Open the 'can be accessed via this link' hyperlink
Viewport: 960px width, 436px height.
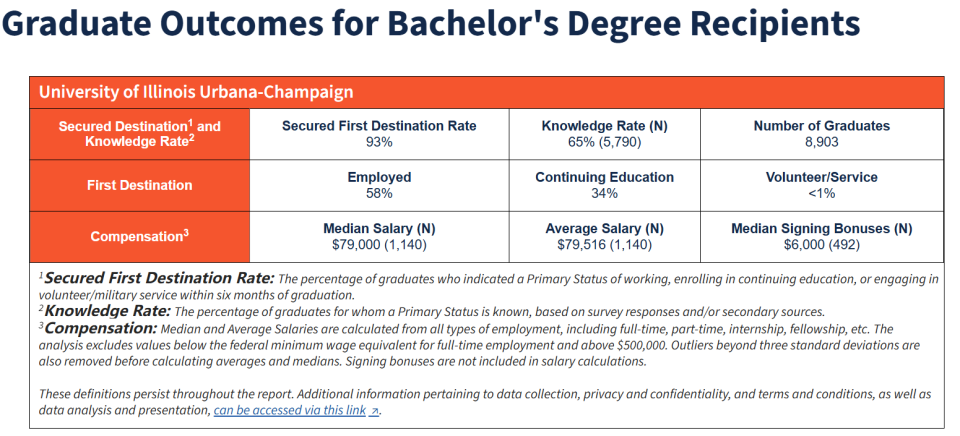click(x=290, y=410)
